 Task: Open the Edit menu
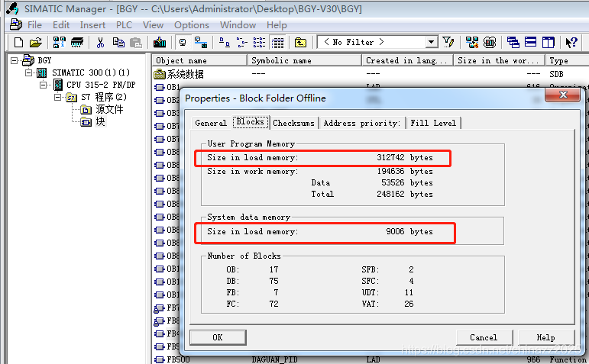coord(61,25)
